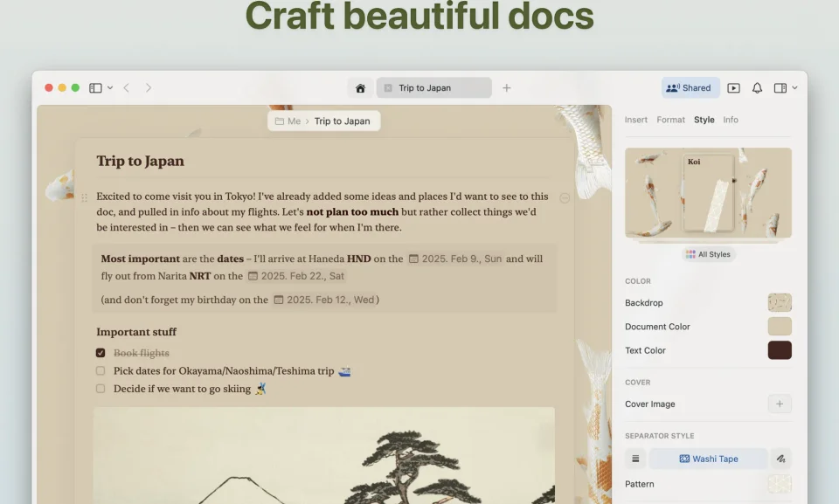Go back with the left arrow
Viewport: 839px width, 504px height.
pos(126,87)
